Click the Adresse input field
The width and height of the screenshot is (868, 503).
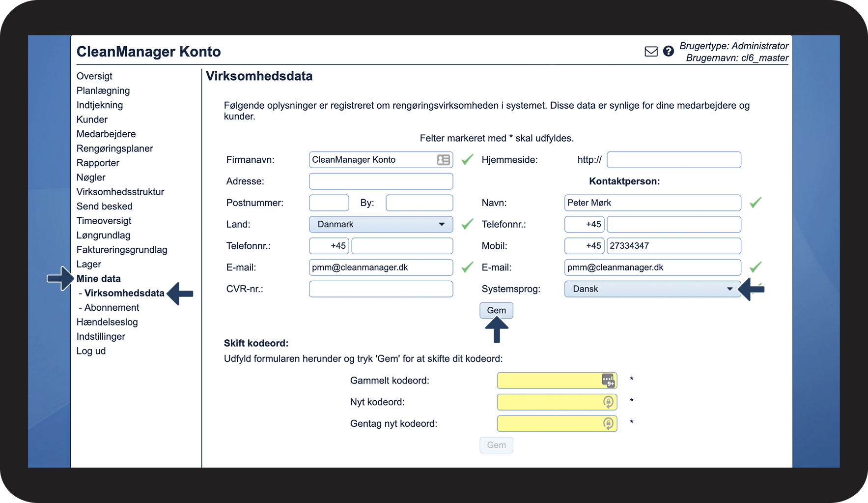click(381, 181)
